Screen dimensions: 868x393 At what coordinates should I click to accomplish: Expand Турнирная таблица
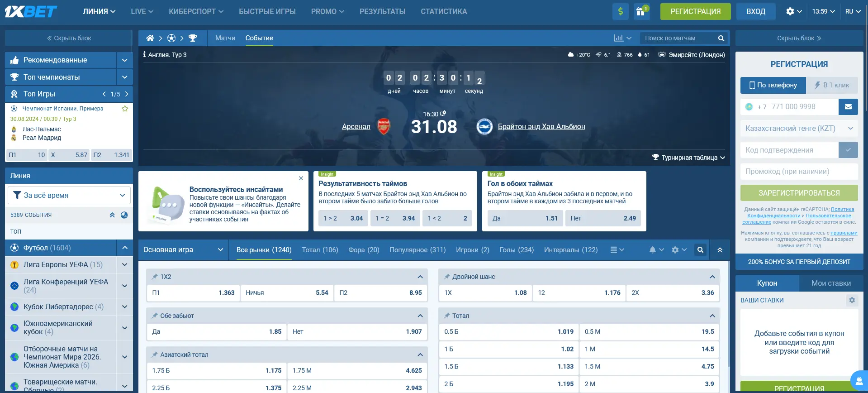pos(688,158)
